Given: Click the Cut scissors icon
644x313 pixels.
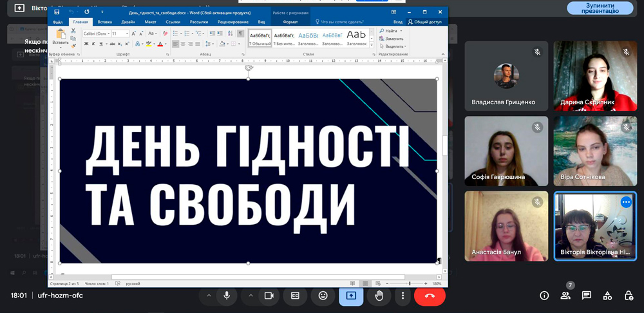Looking at the screenshot, I should (x=73, y=31).
